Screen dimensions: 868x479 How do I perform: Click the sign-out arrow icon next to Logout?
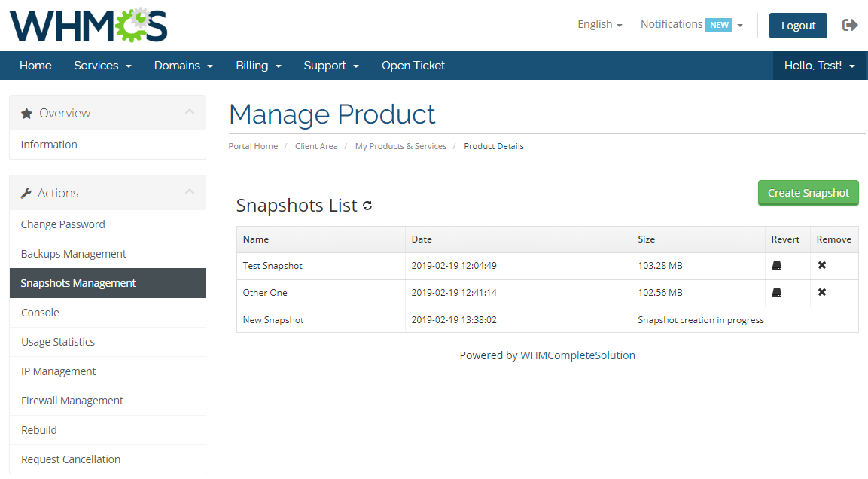click(x=850, y=25)
